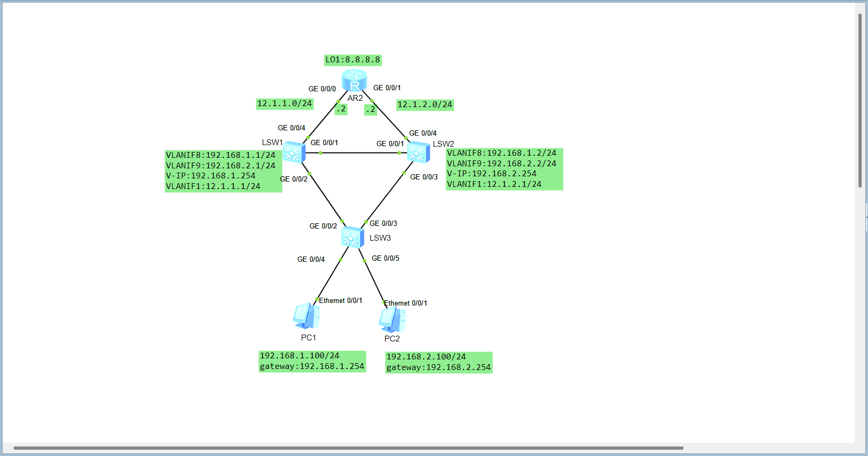Click PC2 Ethernet 0/0/1 label
The width and height of the screenshot is (868, 456).
pyautogui.click(x=406, y=303)
